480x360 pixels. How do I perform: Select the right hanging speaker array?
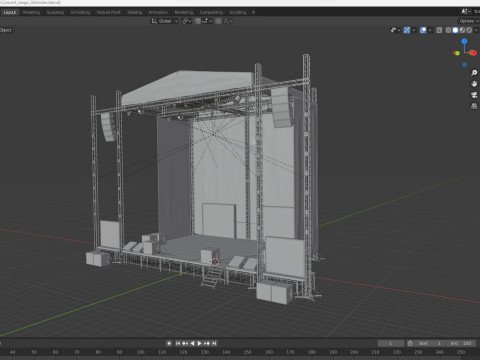[x=282, y=107]
